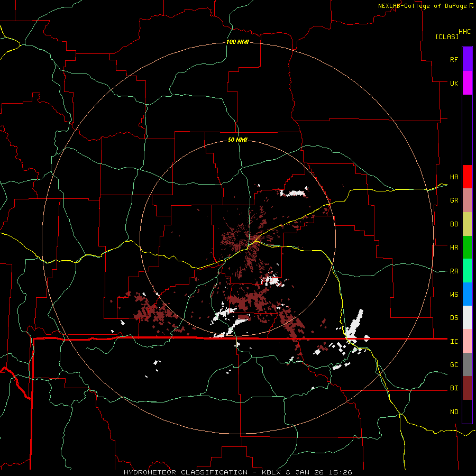Click the "HHC" product code text

pyautogui.click(x=464, y=32)
